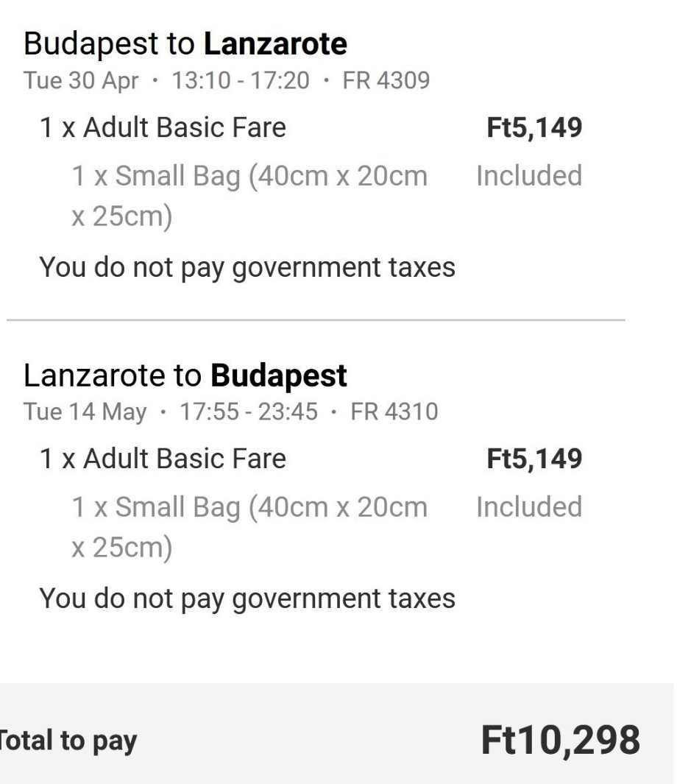Select Adult Basic Fare for Lanzarote to Budapest
The image size is (677, 784).
pyautogui.click(x=162, y=459)
